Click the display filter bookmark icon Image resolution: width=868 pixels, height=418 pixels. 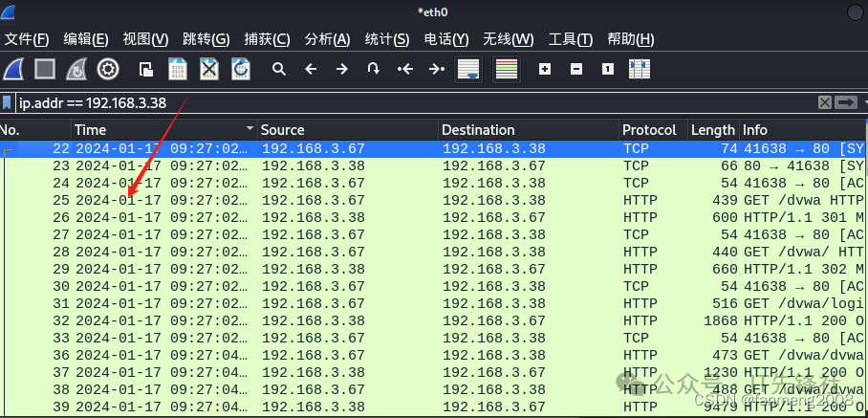(x=8, y=102)
